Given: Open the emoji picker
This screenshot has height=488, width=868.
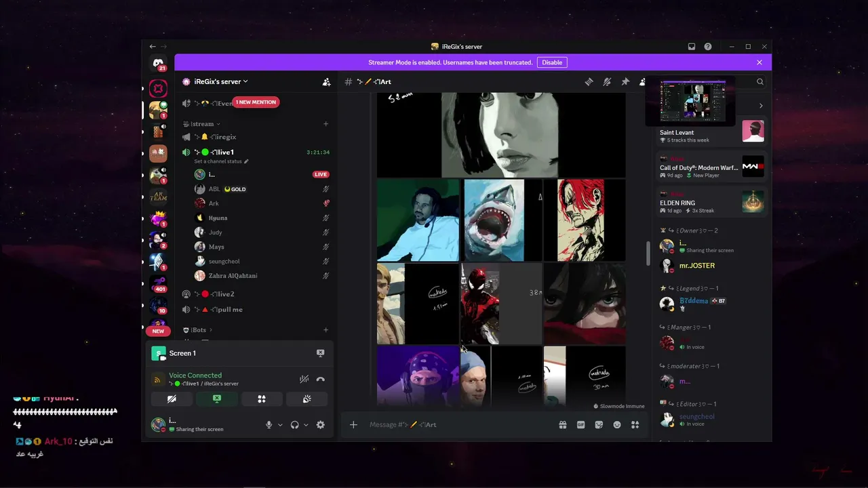Looking at the screenshot, I should point(617,425).
